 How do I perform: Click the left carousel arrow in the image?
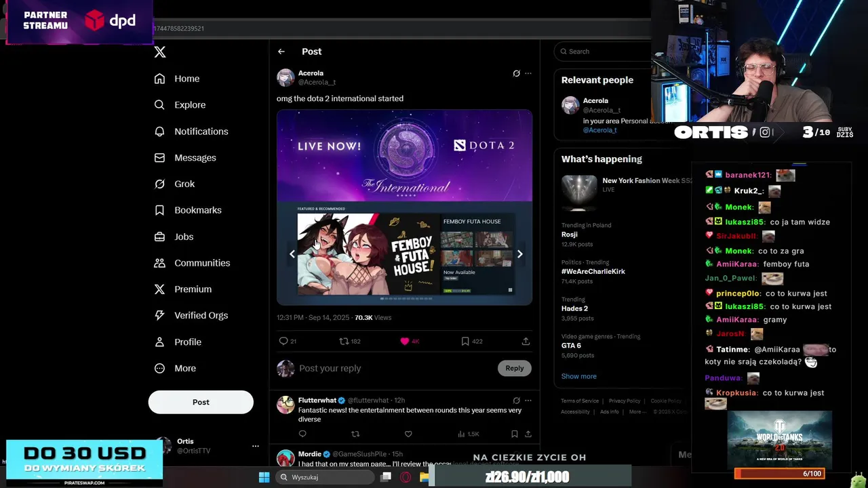tap(292, 254)
